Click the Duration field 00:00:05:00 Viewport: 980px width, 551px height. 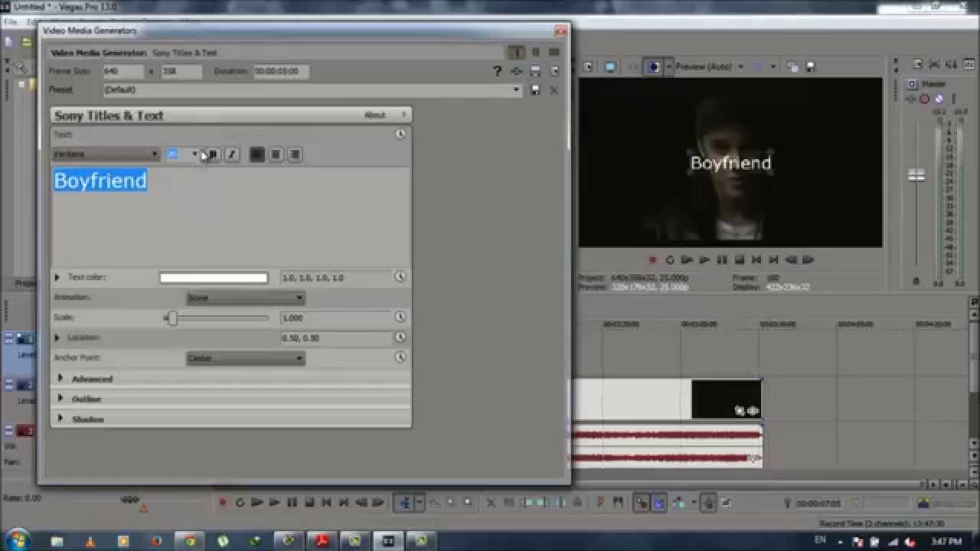click(281, 71)
